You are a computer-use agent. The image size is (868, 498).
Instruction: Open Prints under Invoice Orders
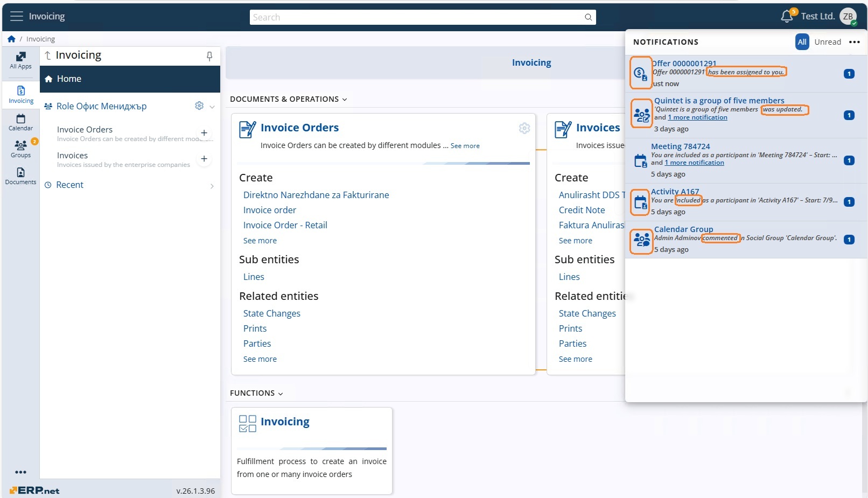[x=255, y=328]
